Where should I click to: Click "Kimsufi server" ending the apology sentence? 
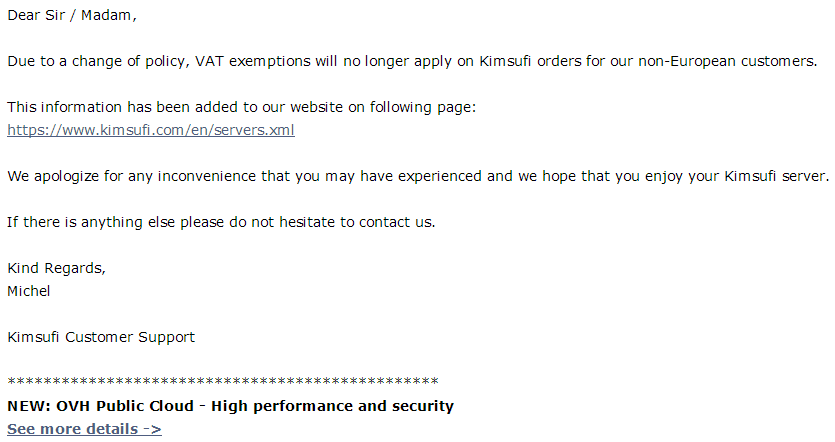click(776, 176)
